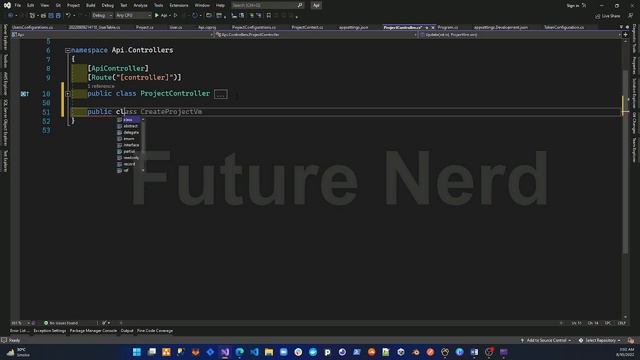The image size is (640, 360).
Task: Click the Live Share button
Action: 608,16
